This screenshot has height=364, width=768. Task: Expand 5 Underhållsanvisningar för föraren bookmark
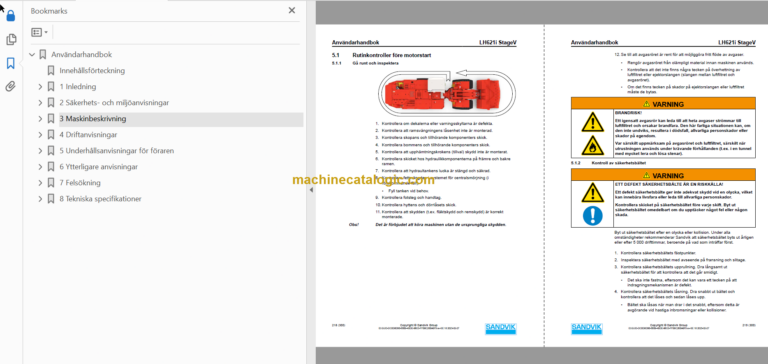[40, 151]
